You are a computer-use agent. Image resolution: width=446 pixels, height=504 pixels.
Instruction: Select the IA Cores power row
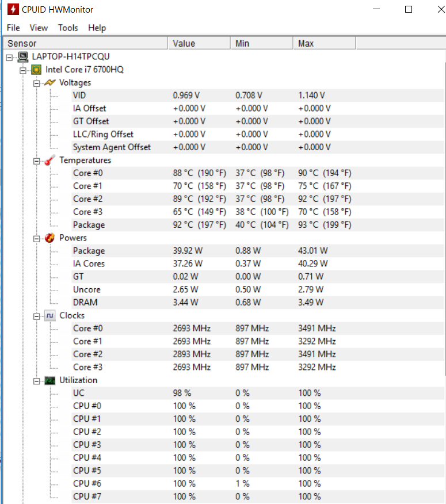(258, 264)
